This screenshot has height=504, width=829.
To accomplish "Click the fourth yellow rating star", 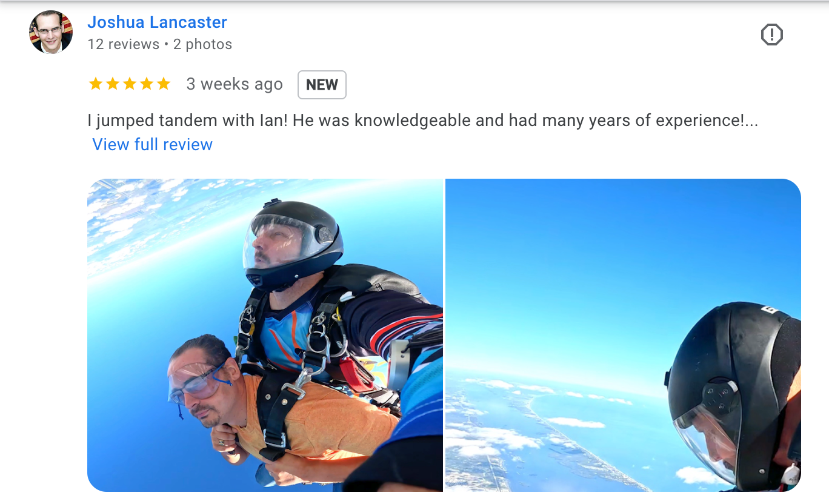I will (147, 84).
